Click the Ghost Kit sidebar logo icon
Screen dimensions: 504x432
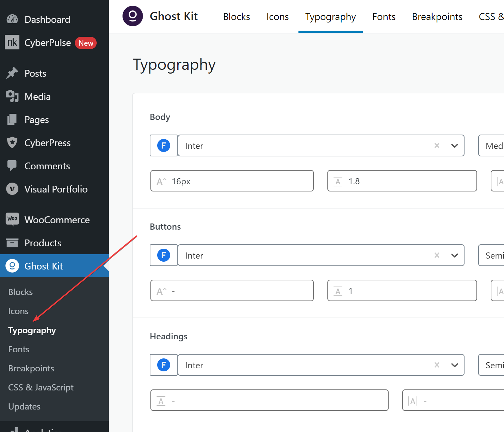pyautogui.click(x=12, y=266)
